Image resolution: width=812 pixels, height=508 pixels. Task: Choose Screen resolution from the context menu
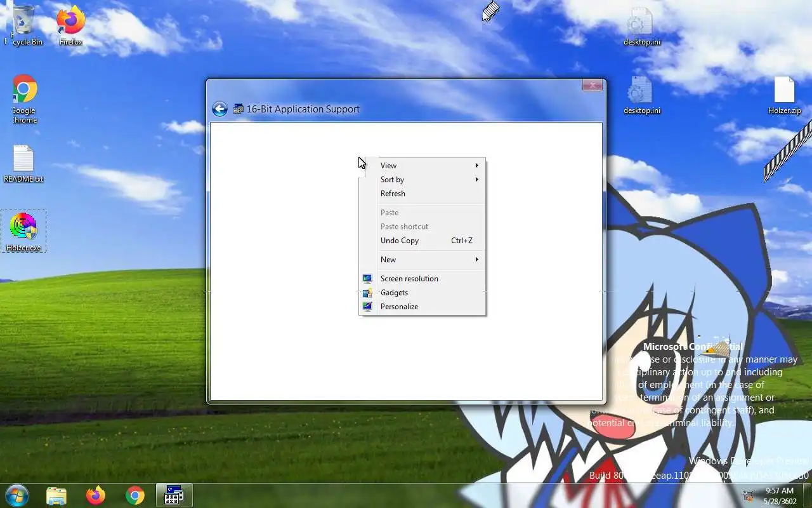click(422, 279)
